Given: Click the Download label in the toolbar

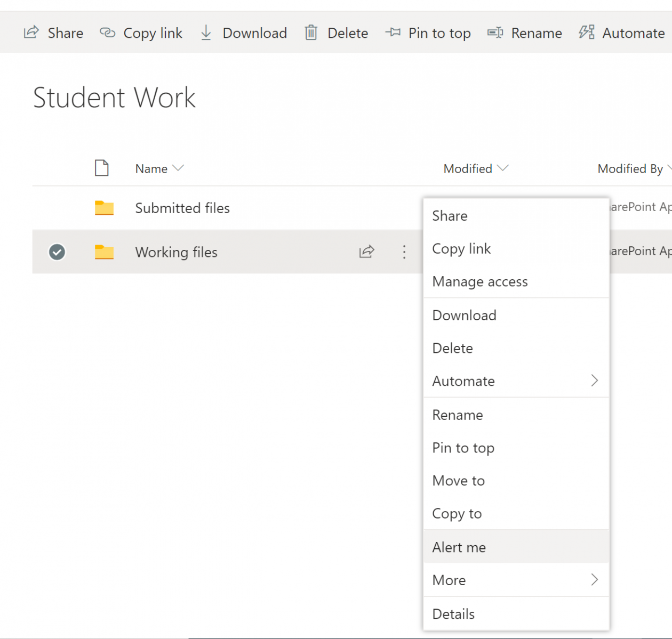Looking at the screenshot, I should (x=255, y=33).
